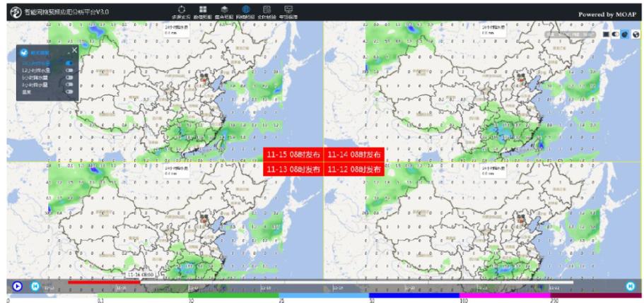Enable the 3小时降水量 switch
Screen dimensions: 644x303
69,84
